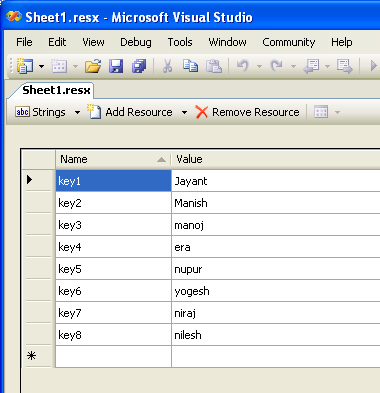
Task: Open the Add Resource dropdown arrow
Action: [184, 112]
